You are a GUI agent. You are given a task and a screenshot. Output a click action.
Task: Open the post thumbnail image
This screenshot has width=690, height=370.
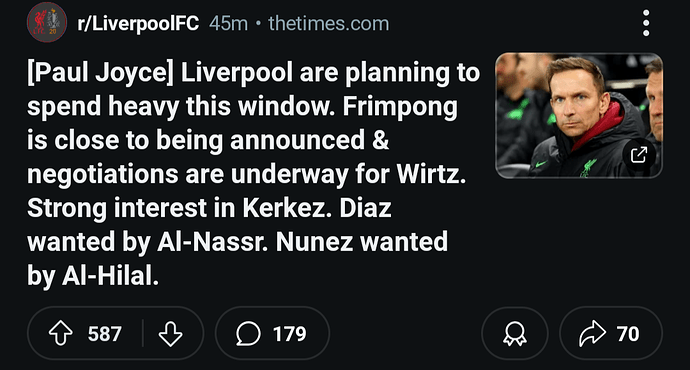pyautogui.click(x=579, y=115)
